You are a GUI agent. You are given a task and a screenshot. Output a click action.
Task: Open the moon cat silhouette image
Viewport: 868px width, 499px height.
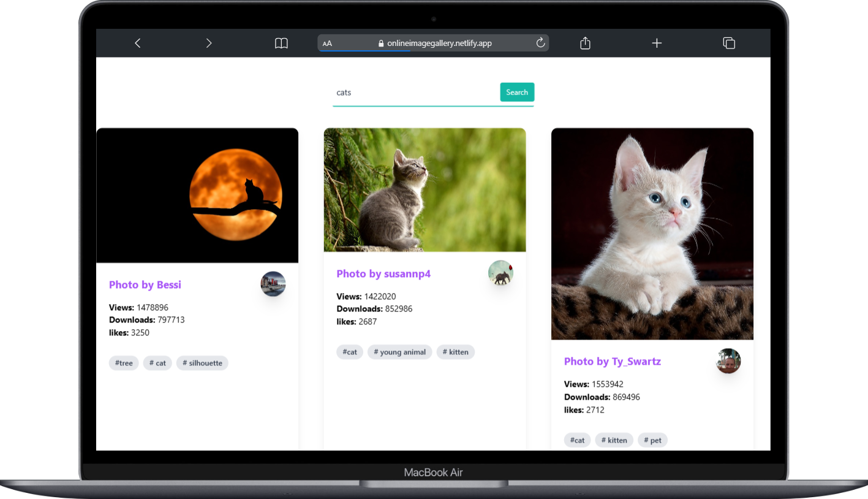pos(197,196)
